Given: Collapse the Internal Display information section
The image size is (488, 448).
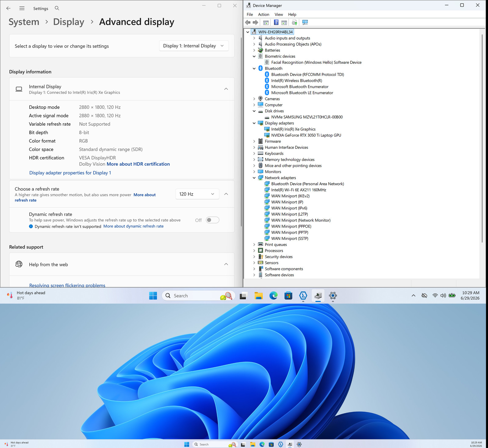Looking at the screenshot, I should [226, 89].
